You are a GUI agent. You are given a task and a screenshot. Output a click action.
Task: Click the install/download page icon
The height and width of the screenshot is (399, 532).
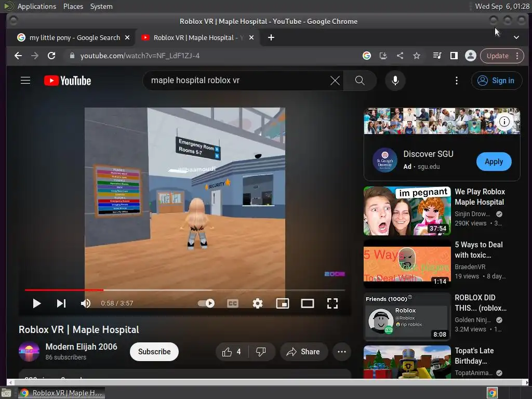[x=383, y=56]
